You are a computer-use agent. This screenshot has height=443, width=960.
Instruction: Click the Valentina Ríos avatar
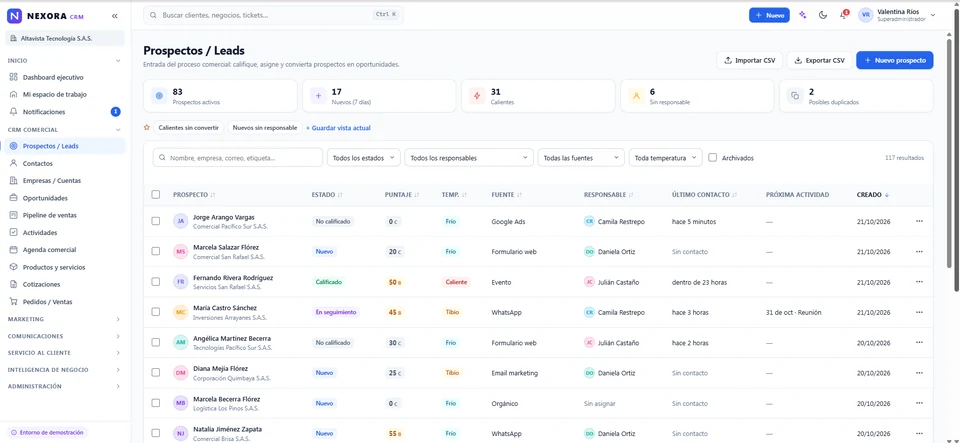coord(866,15)
